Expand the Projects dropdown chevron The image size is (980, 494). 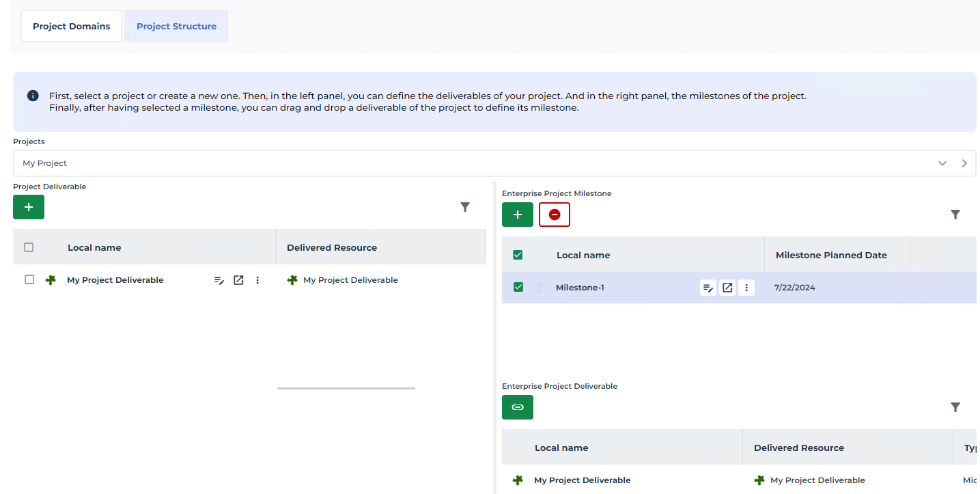942,163
